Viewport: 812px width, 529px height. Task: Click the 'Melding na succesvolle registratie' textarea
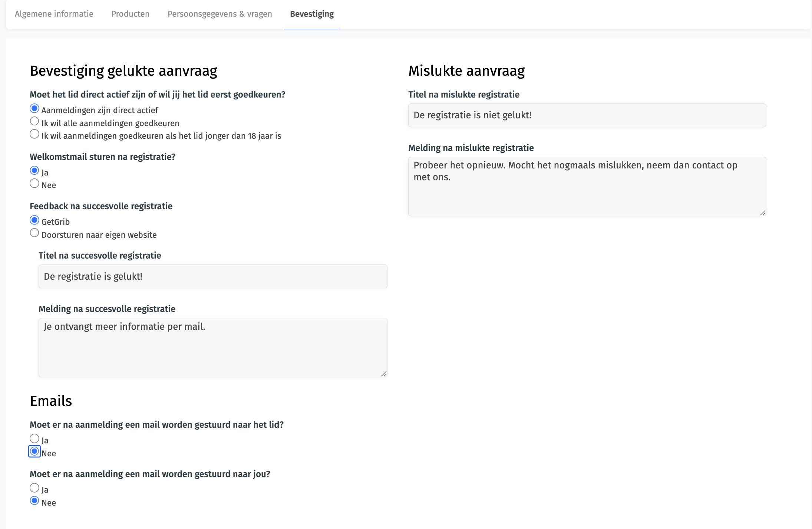click(x=212, y=347)
